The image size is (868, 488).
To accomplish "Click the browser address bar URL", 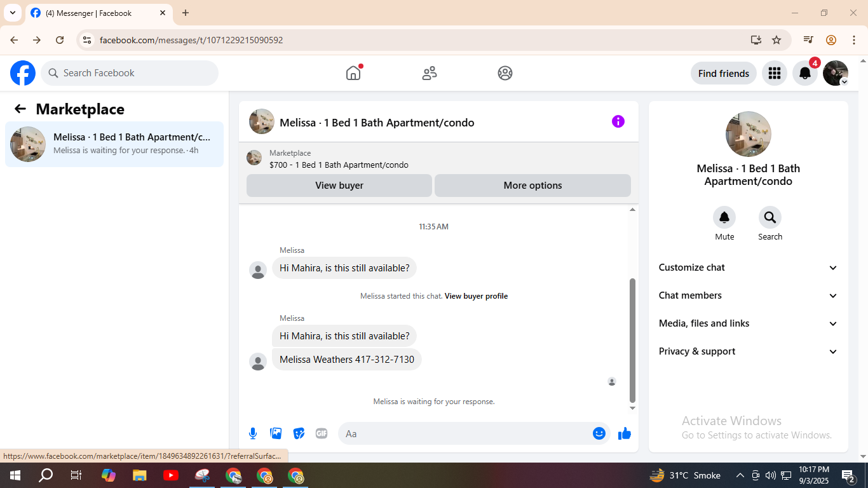I will [191, 40].
